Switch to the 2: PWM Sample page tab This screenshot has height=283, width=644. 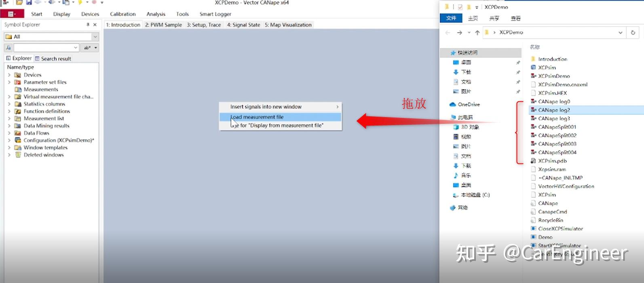coord(163,25)
